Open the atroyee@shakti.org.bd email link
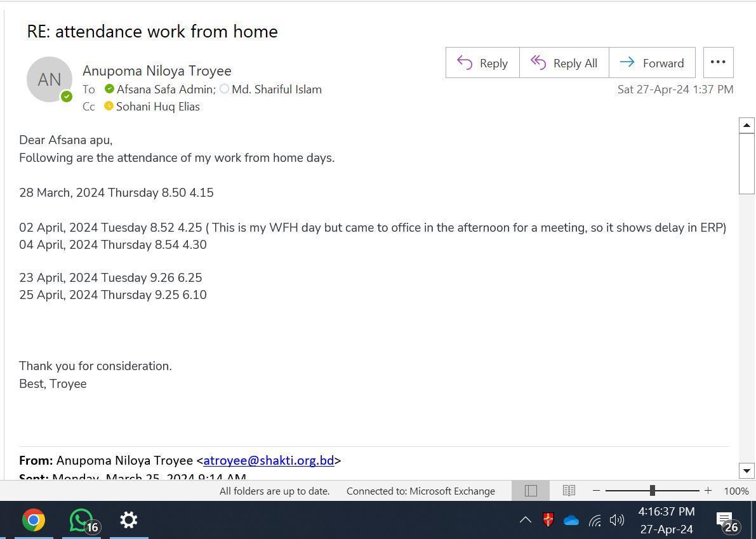The image size is (756, 539). [269, 460]
